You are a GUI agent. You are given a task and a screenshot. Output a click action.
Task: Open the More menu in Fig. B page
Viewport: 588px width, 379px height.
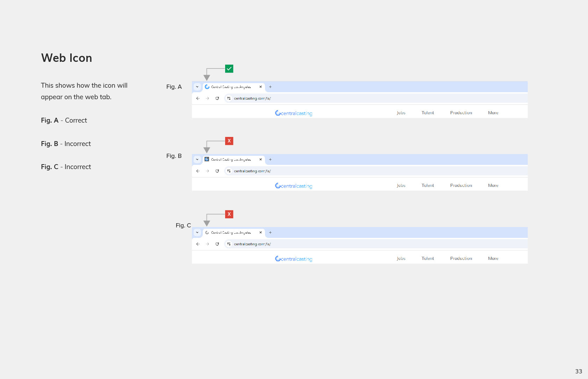tap(493, 185)
